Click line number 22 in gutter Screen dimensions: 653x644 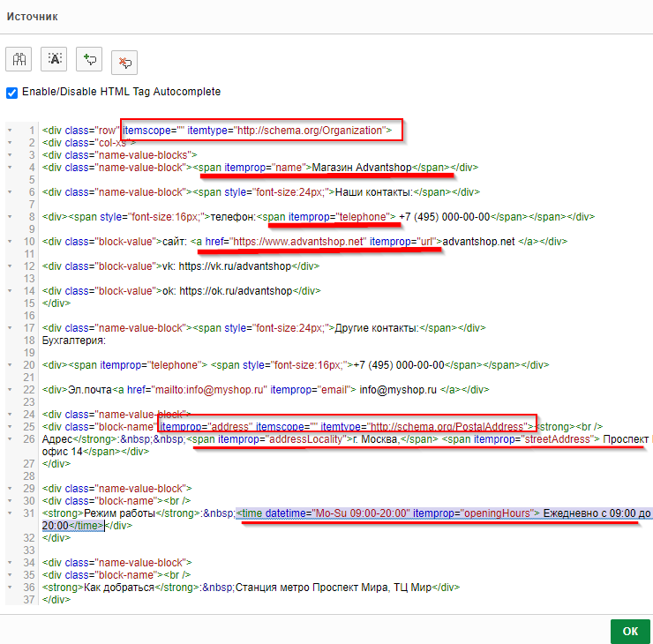pos(30,389)
